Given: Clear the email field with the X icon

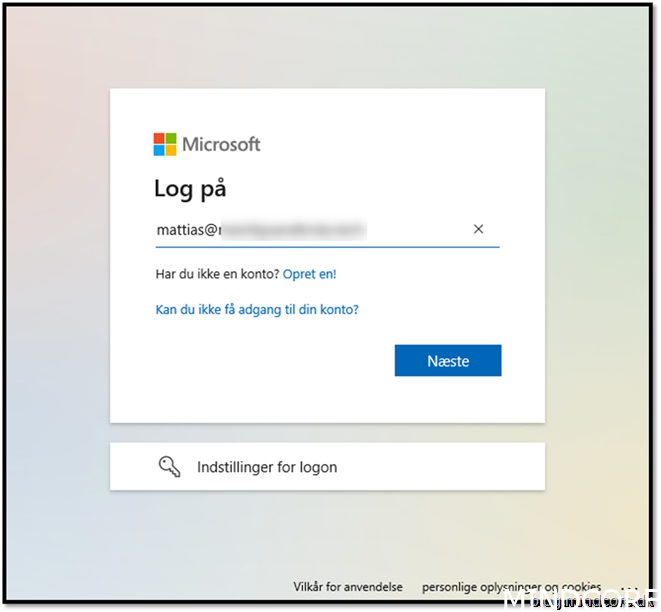Looking at the screenshot, I should [478, 229].
